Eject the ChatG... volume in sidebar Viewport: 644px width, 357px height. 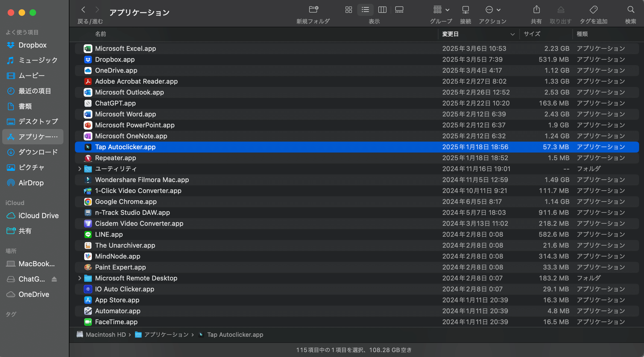(54, 279)
